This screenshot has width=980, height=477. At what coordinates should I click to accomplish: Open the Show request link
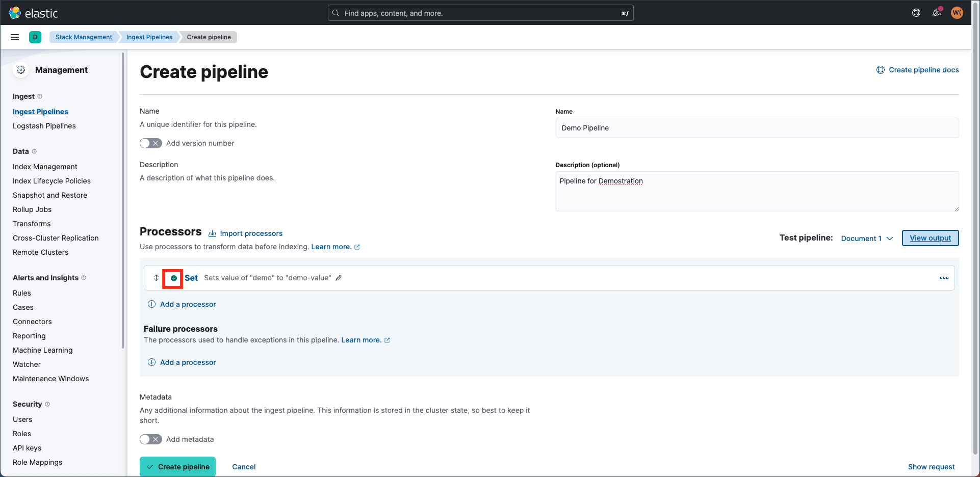click(931, 466)
